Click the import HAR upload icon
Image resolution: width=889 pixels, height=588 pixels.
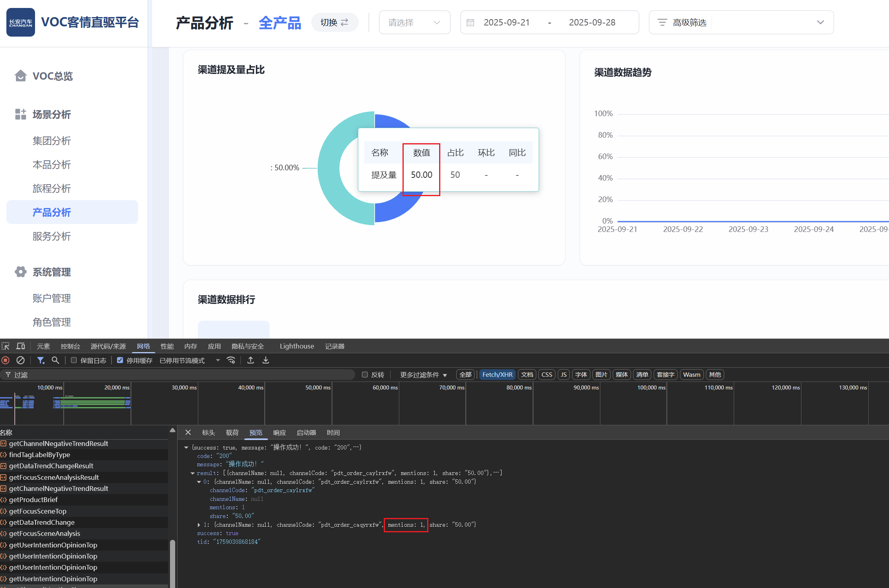[250, 360]
